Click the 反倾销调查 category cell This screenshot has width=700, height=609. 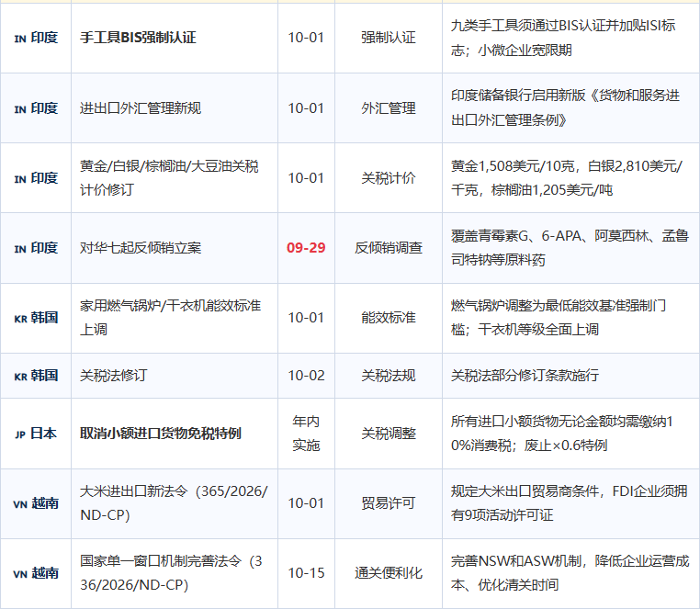389,248
